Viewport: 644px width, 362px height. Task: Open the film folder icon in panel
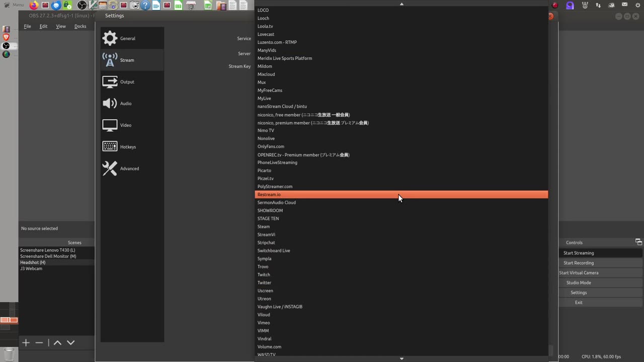[x=221, y=6]
